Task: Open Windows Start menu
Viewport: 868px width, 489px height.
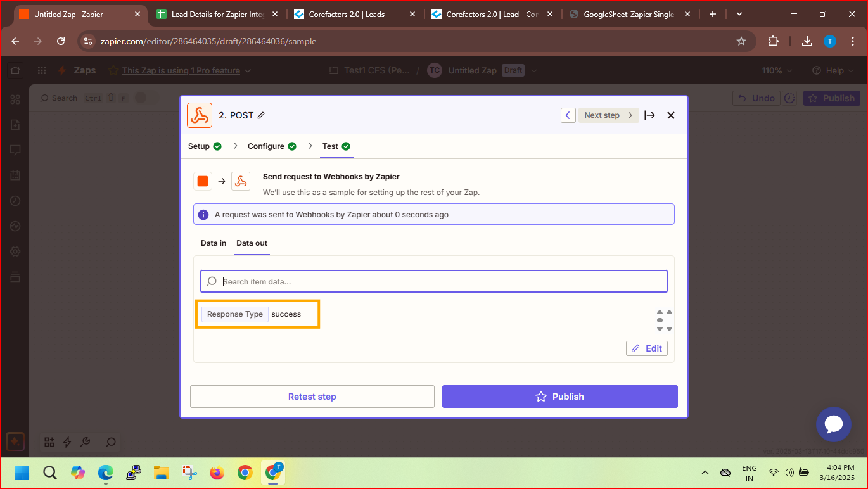Action: tap(22, 473)
